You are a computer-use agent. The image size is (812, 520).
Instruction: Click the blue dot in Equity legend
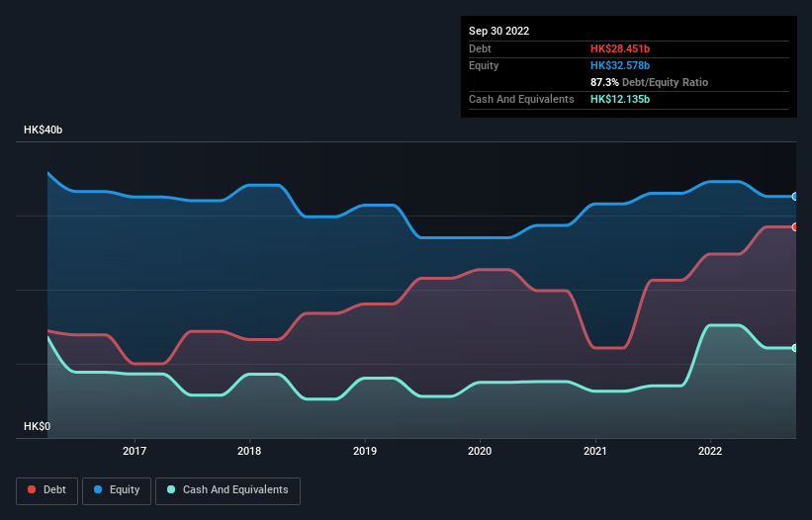[x=98, y=489]
